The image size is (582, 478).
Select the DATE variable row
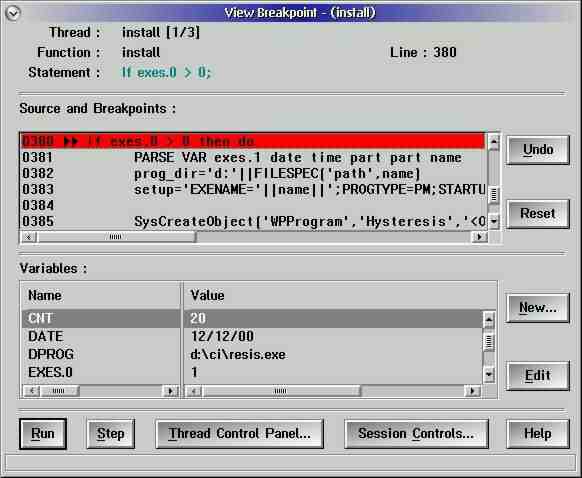click(x=101, y=336)
